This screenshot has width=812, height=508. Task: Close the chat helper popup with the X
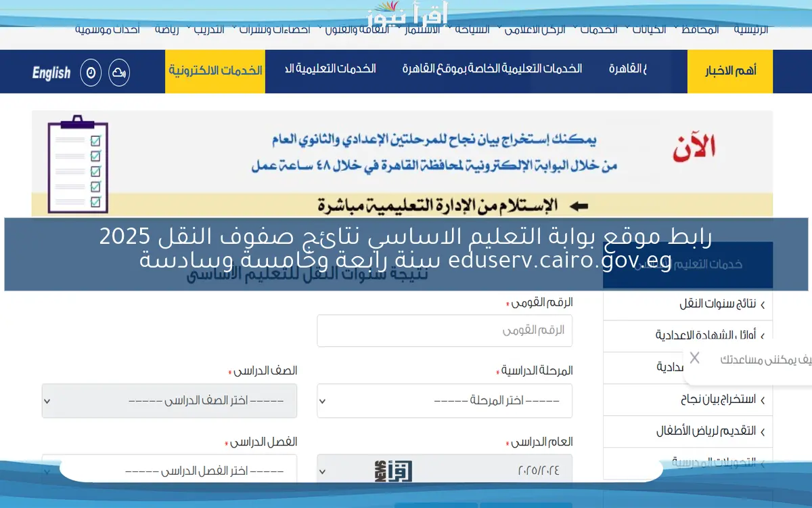click(694, 358)
